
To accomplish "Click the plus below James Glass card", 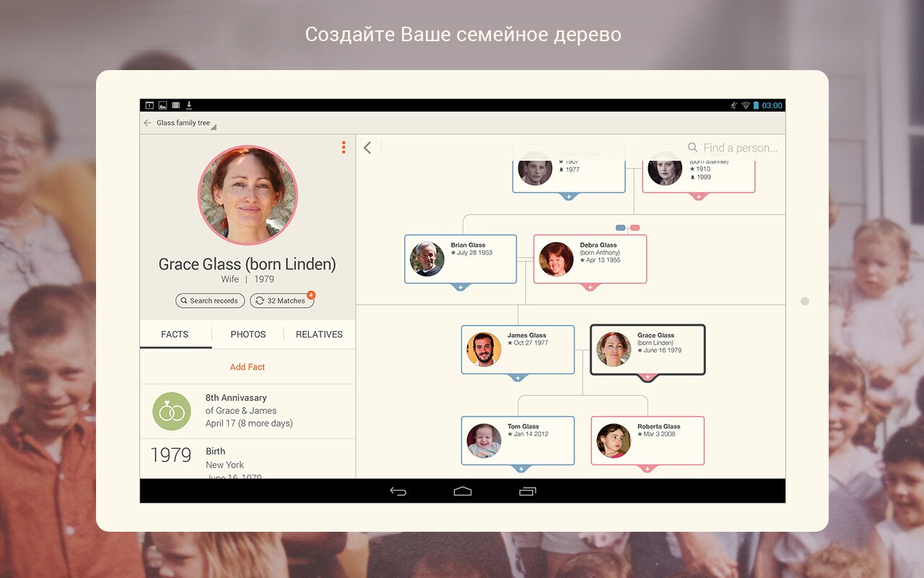I will [518, 378].
